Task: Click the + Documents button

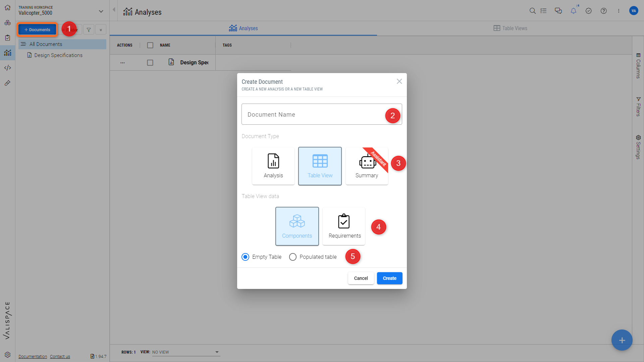Action: click(x=37, y=29)
